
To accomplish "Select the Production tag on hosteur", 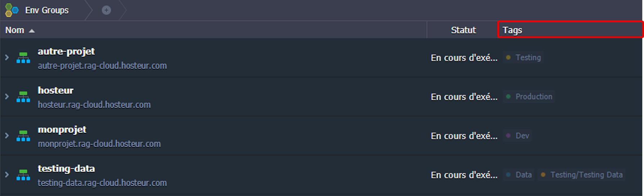I will [533, 97].
